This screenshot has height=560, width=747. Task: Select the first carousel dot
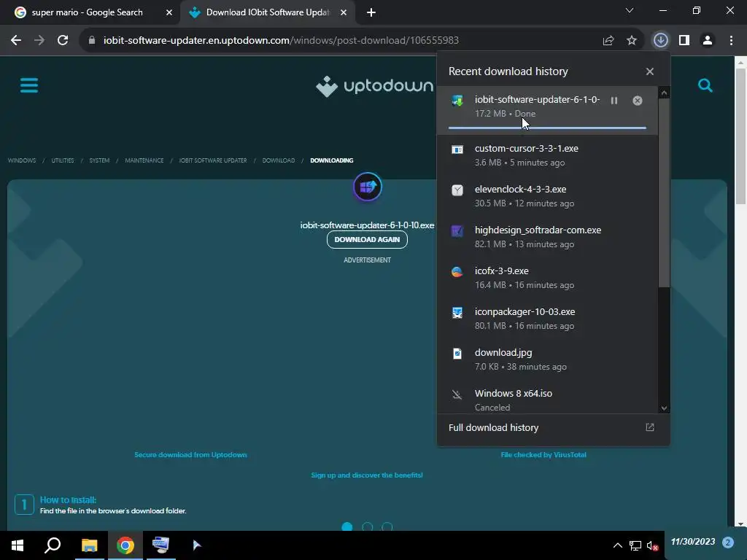click(x=347, y=526)
